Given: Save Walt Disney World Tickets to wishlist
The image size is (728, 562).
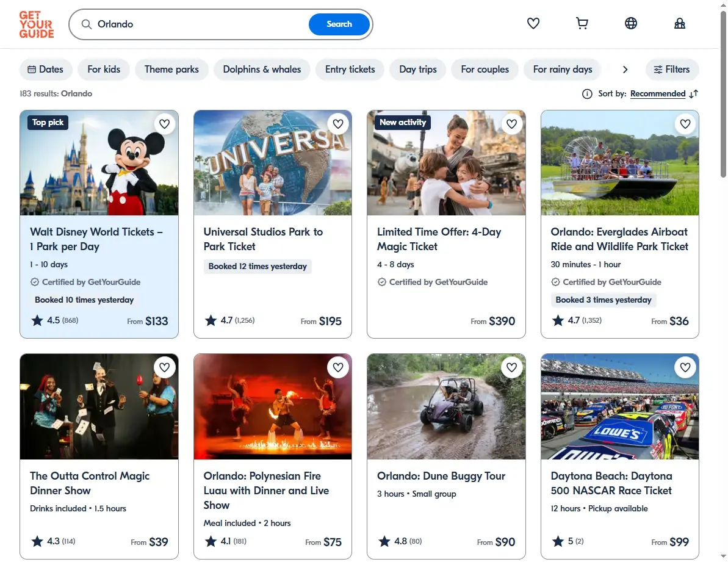Looking at the screenshot, I should [164, 124].
